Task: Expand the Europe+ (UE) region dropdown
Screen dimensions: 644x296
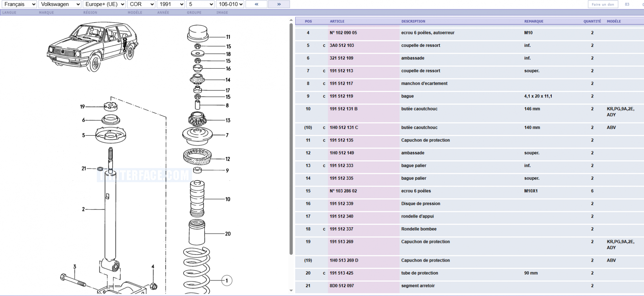Action: pyautogui.click(x=104, y=4)
